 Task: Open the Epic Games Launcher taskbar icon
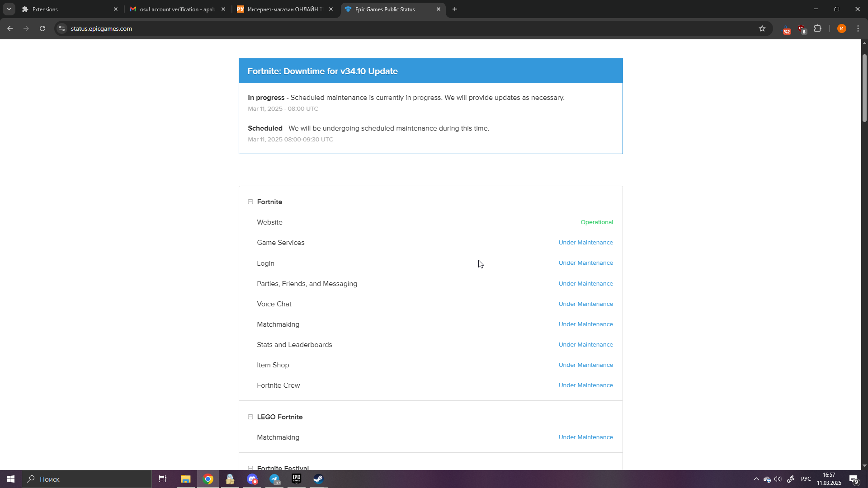(x=297, y=479)
